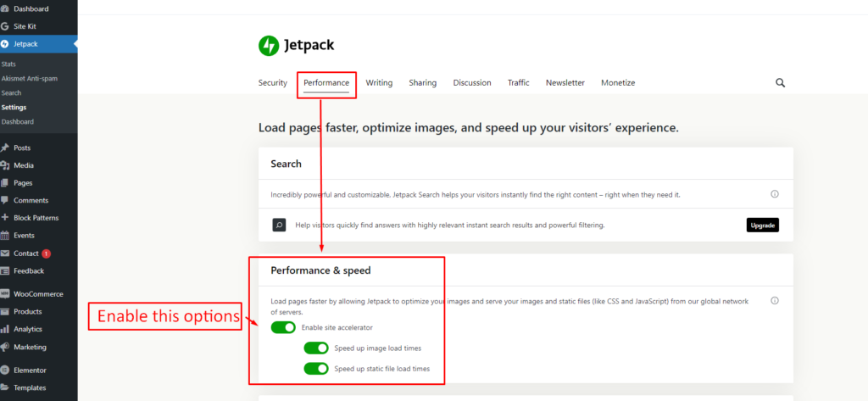Image resolution: width=868 pixels, height=401 pixels.
Task: Switch to the Writing tab
Action: coord(379,82)
